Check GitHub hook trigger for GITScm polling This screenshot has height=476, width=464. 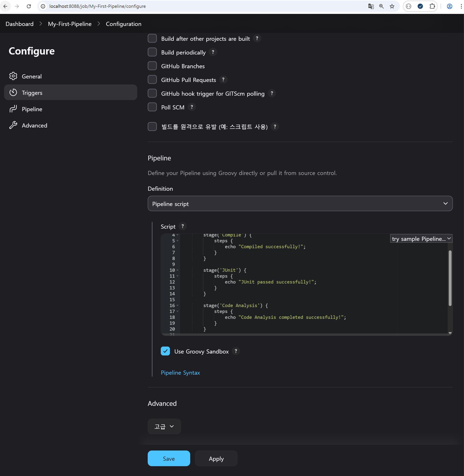[152, 93]
